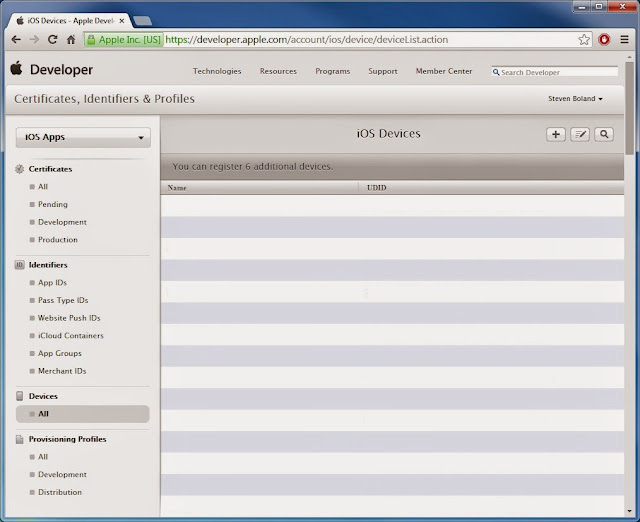Open a new browser tab
The height and width of the screenshot is (522, 640).
click(143, 20)
